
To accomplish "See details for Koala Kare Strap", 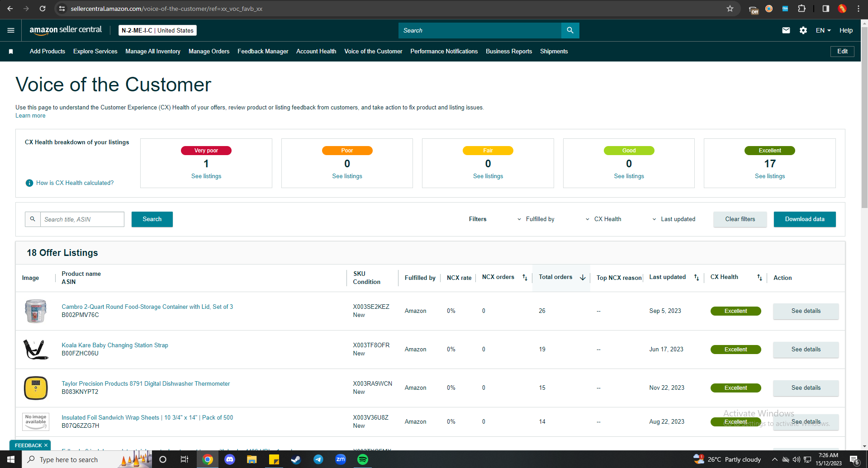I will tap(806, 350).
